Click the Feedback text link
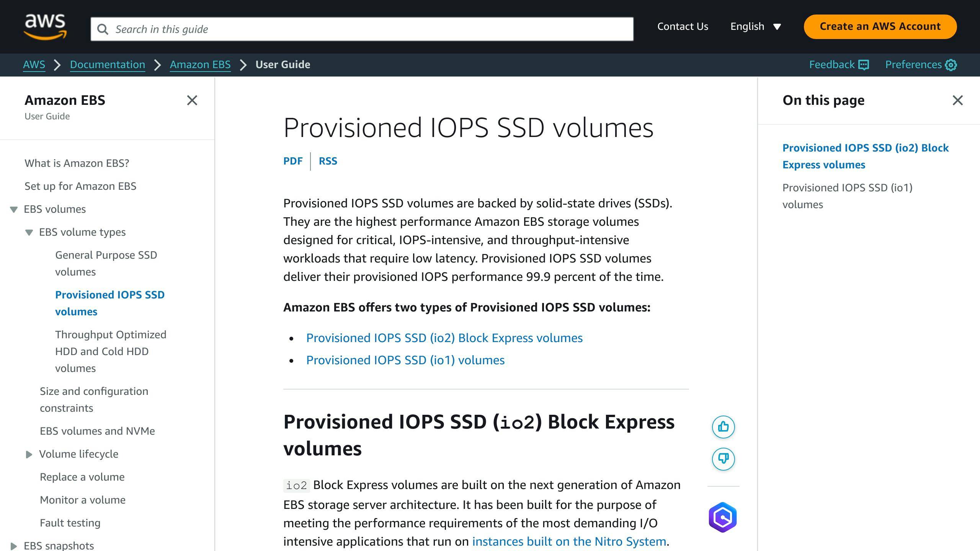The height and width of the screenshot is (551, 980). pos(831,65)
